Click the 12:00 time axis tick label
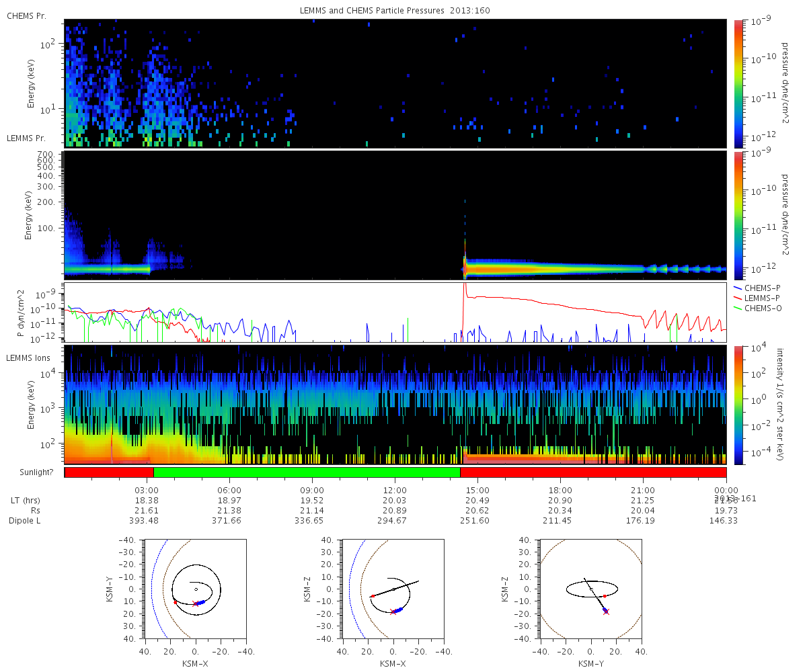This screenshot has width=807, height=672. point(395,490)
